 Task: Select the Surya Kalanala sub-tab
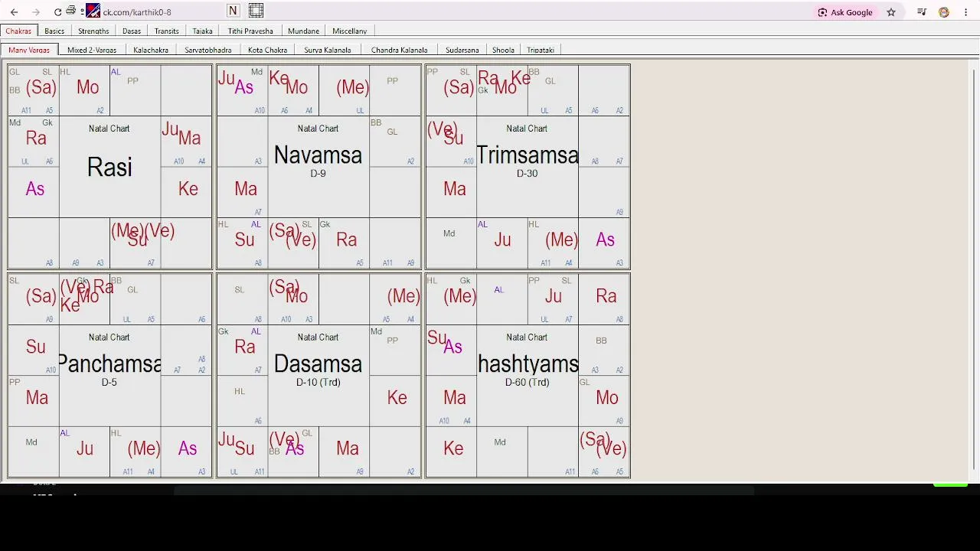327,50
